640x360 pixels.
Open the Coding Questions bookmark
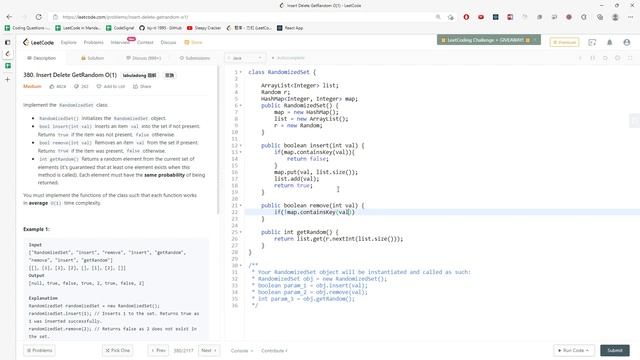(27, 28)
